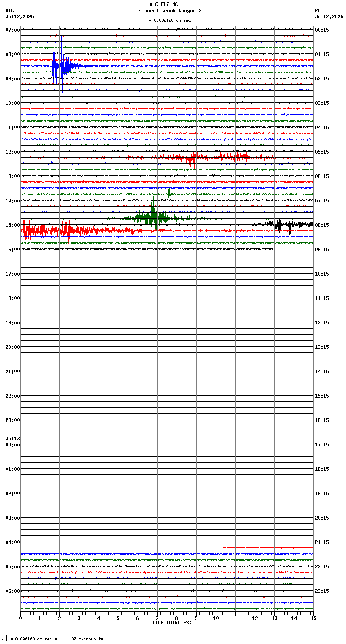
Task: Click the 15 minute label on time axis
Action: pyautogui.click(x=313, y=618)
